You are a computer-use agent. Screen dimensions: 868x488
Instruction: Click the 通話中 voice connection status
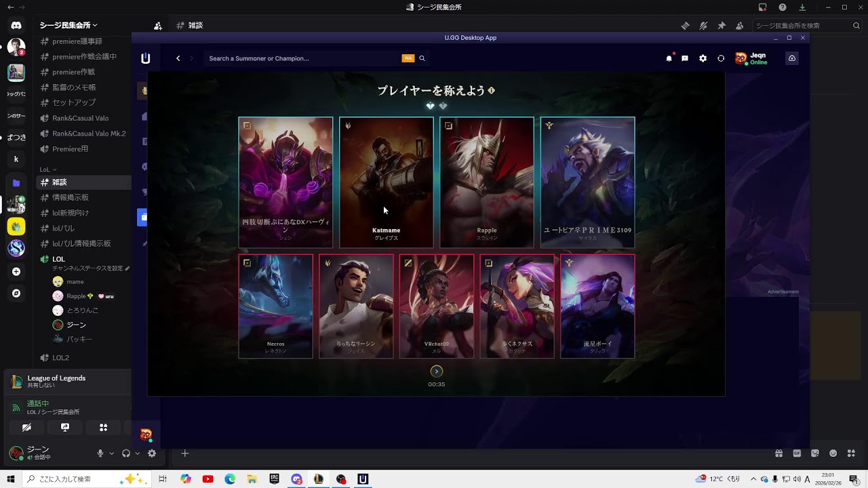pyautogui.click(x=38, y=403)
